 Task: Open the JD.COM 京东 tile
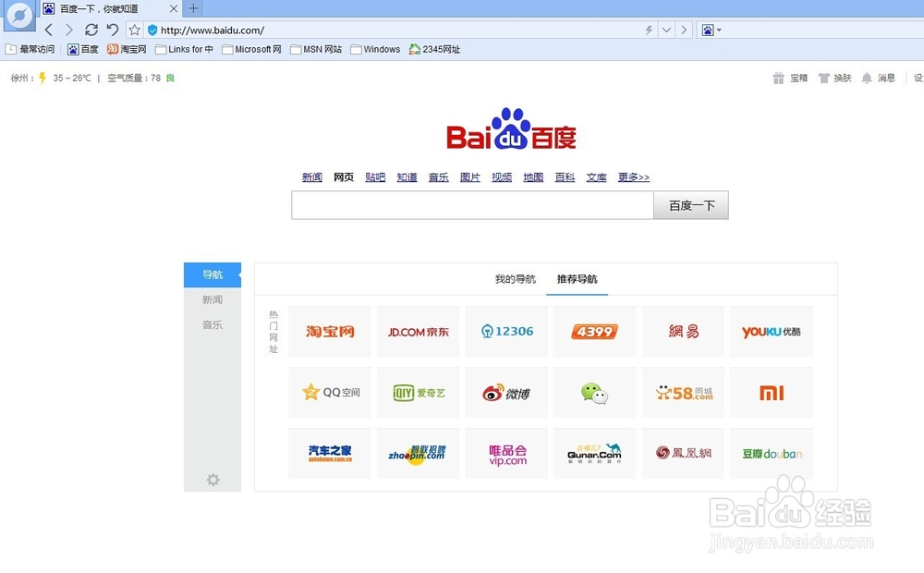click(418, 331)
